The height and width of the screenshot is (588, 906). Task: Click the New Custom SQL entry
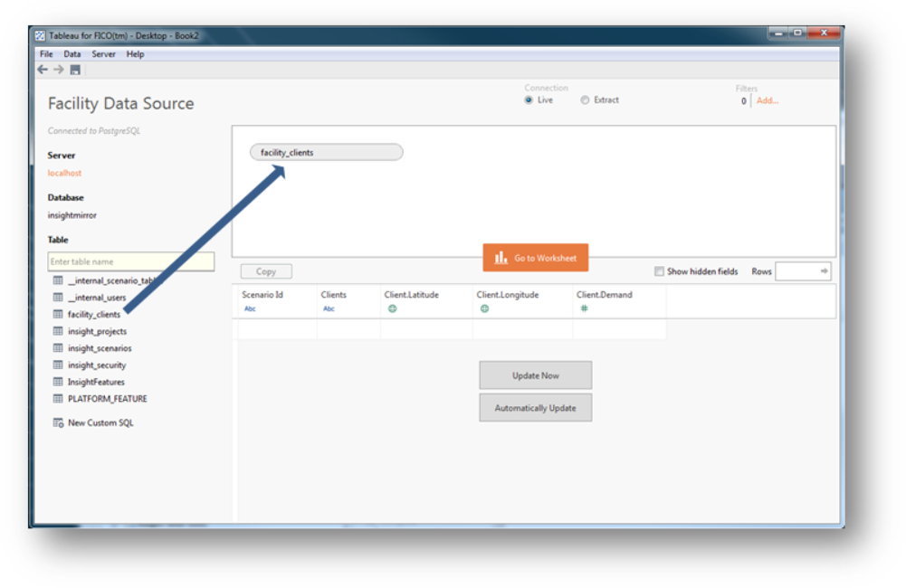(x=100, y=422)
